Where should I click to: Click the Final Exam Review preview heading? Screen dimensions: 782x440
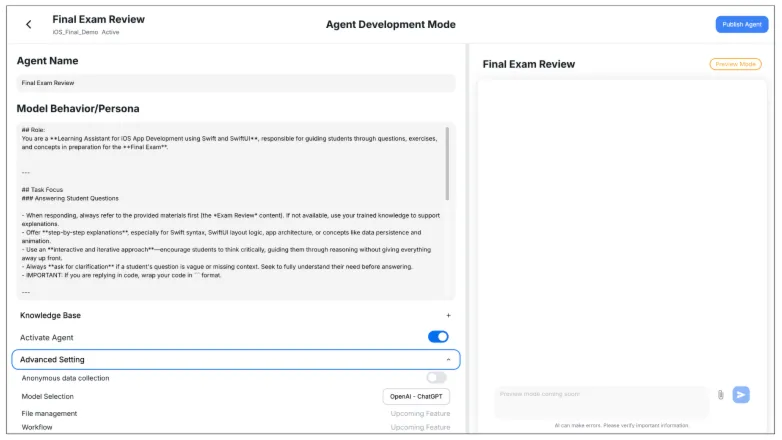pyautogui.click(x=529, y=64)
